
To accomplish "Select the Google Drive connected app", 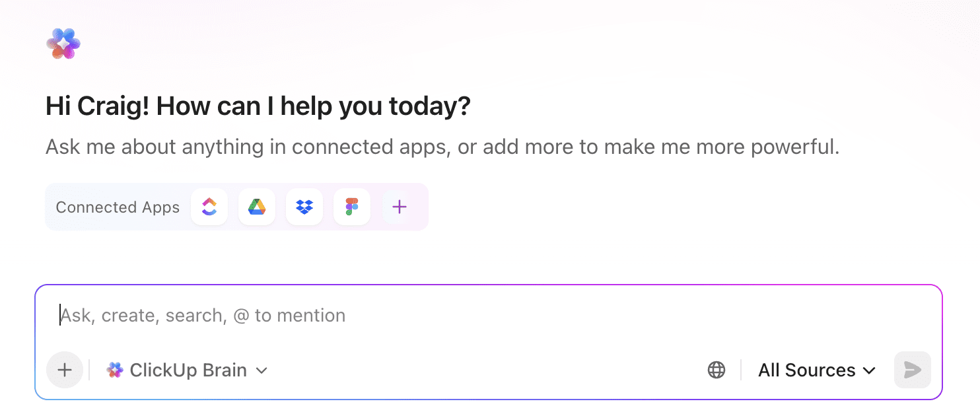I will coord(257,207).
